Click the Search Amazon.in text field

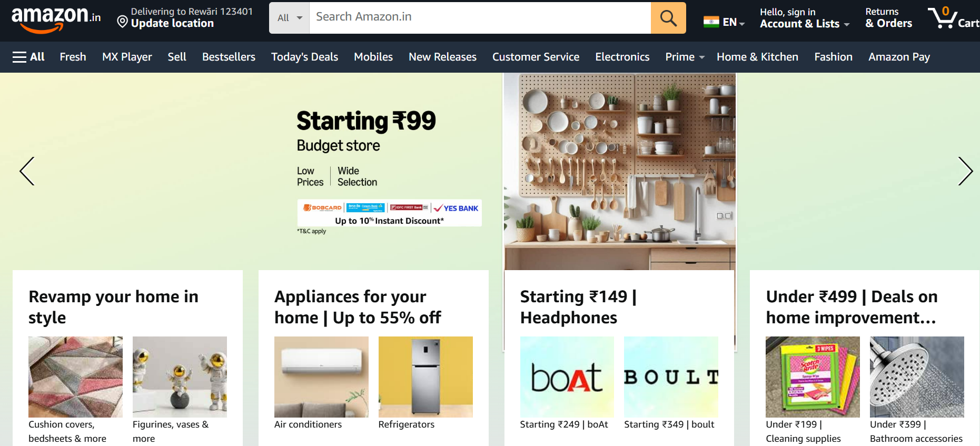coord(479,18)
